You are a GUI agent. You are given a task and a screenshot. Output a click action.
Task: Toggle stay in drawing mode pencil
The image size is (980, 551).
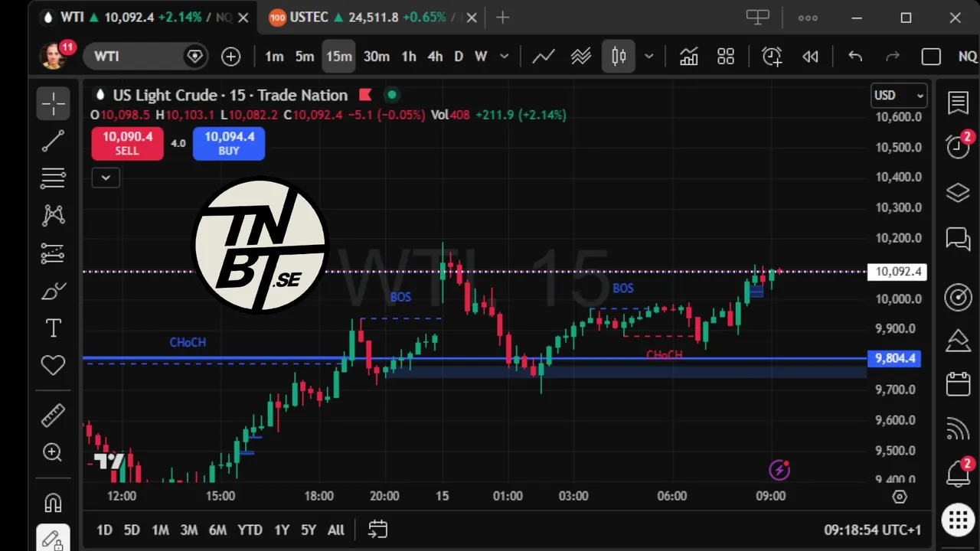[53, 540]
